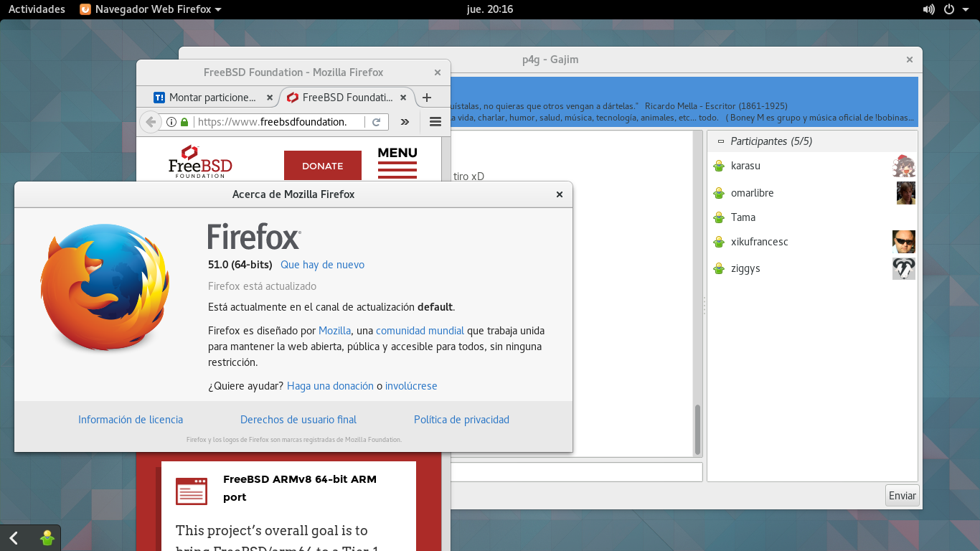
Task: Click the Firefox URL address field
Action: [280, 122]
